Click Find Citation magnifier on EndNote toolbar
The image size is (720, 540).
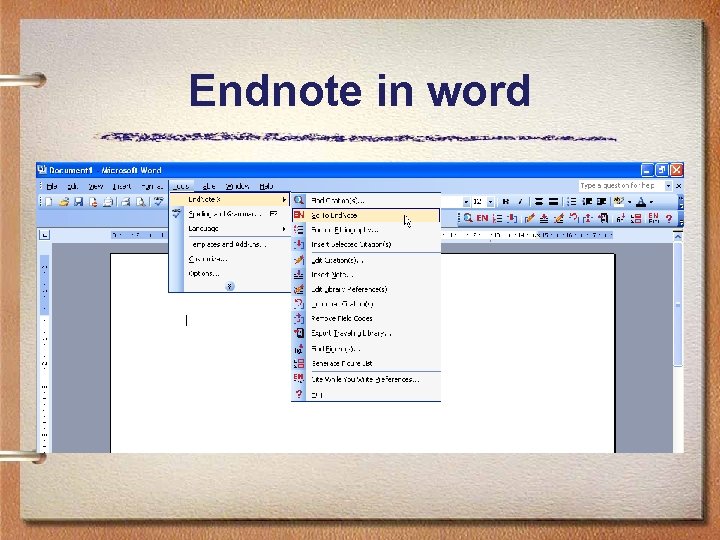click(467, 218)
